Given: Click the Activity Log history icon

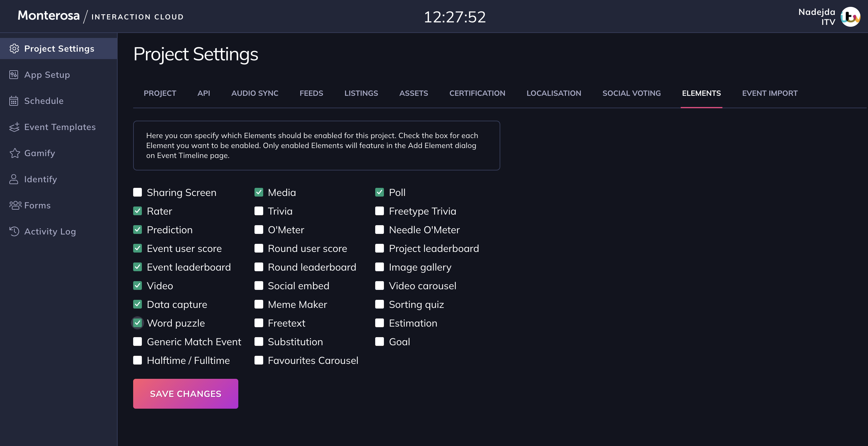Looking at the screenshot, I should pos(14,231).
